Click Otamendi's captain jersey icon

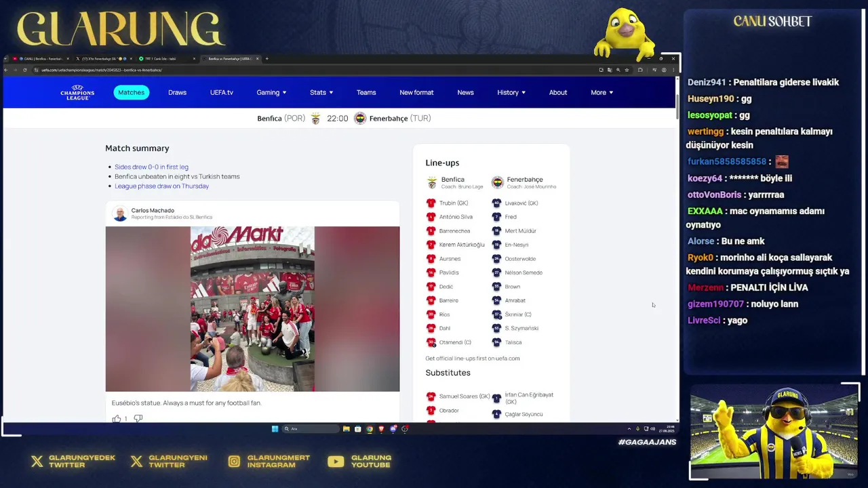pyautogui.click(x=431, y=342)
